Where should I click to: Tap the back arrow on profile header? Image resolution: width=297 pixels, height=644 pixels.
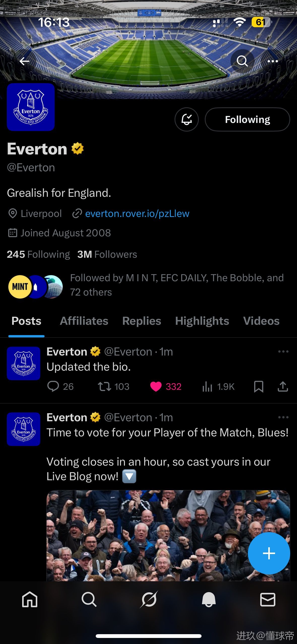click(x=24, y=61)
